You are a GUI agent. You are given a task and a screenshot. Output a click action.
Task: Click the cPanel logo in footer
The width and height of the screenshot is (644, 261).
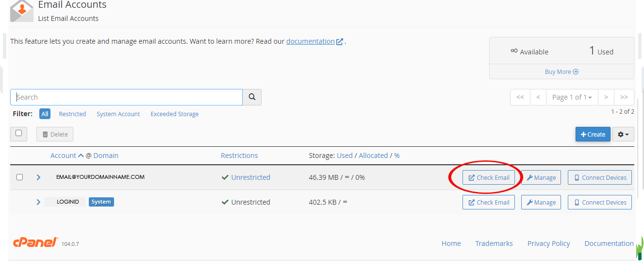(x=35, y=243)
